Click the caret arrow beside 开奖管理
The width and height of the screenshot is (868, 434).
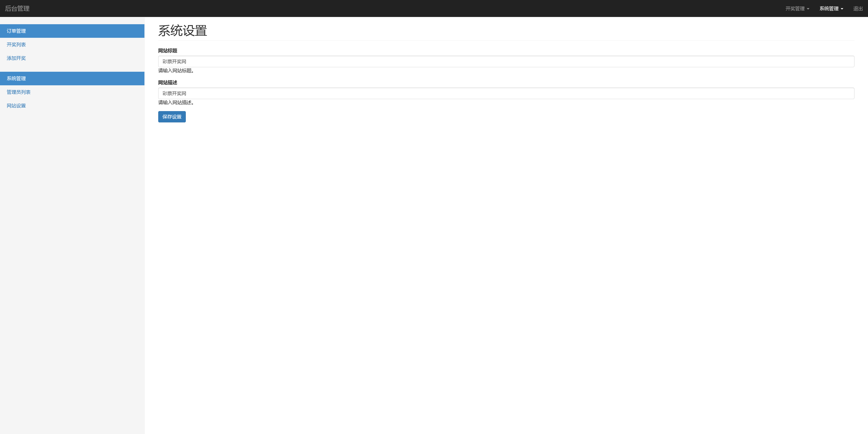[808, 9]
